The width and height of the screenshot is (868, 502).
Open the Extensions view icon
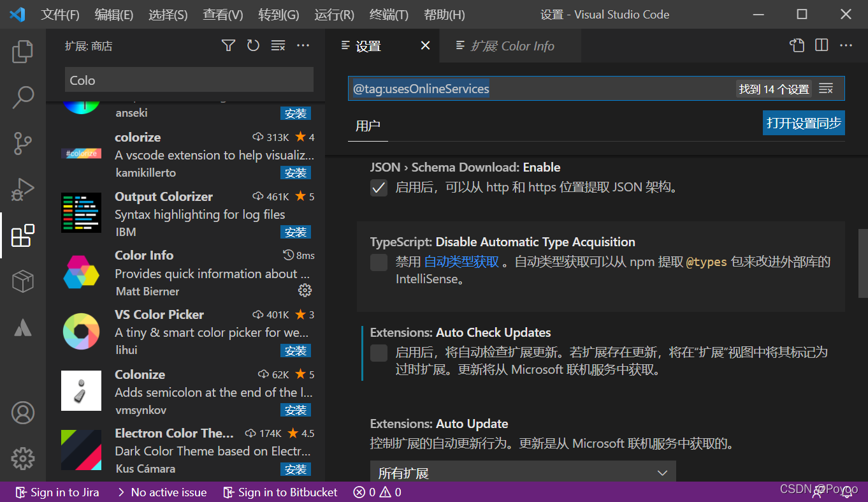click(23, 235)
